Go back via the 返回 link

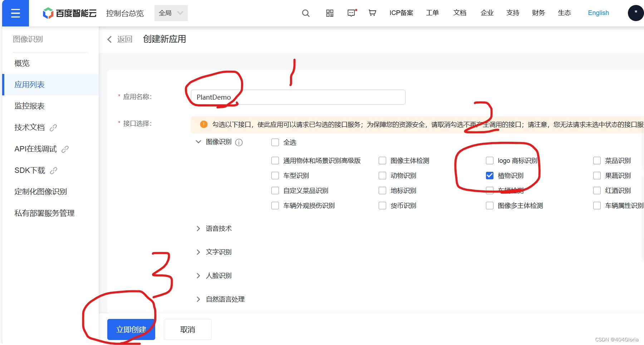[125, 39]
